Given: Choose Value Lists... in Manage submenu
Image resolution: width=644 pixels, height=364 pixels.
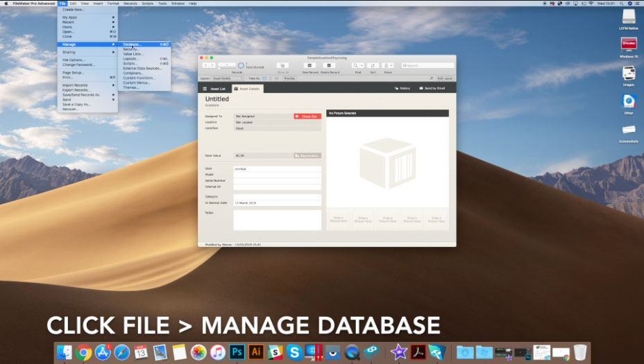Looking at the screenshot, I should [x=144, y=54].
